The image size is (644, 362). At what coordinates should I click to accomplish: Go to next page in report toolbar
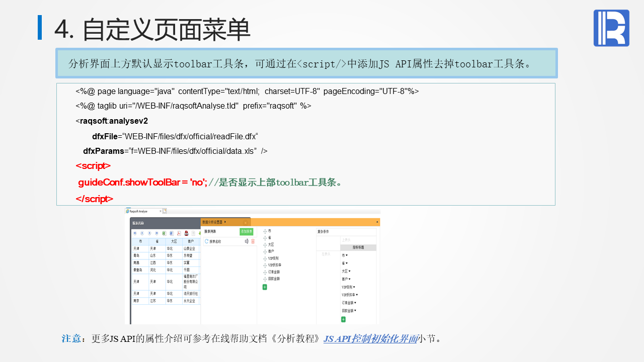point(149,233)
